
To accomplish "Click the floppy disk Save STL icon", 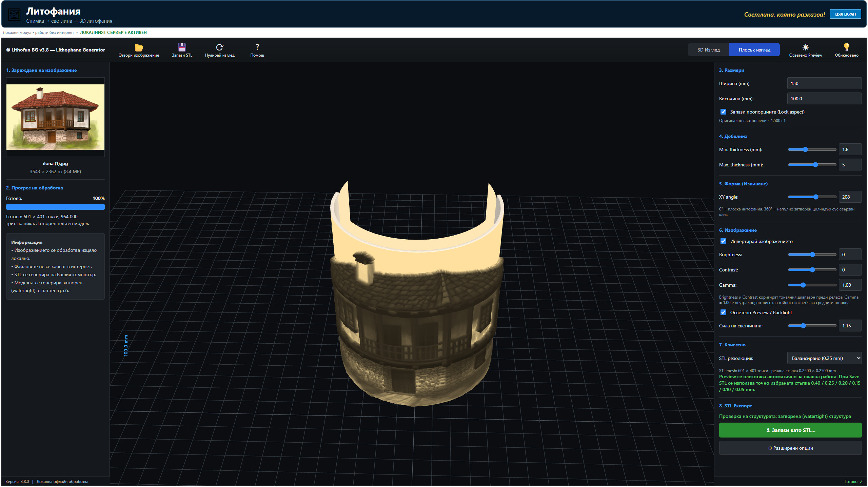I will click(182, 47).
